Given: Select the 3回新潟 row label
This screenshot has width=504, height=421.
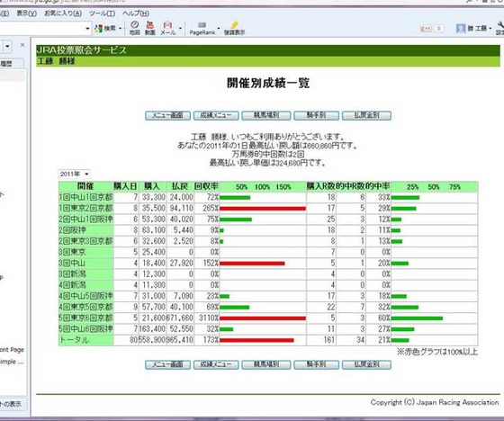Looking at the screenshot, I should (x=85, y=273).
